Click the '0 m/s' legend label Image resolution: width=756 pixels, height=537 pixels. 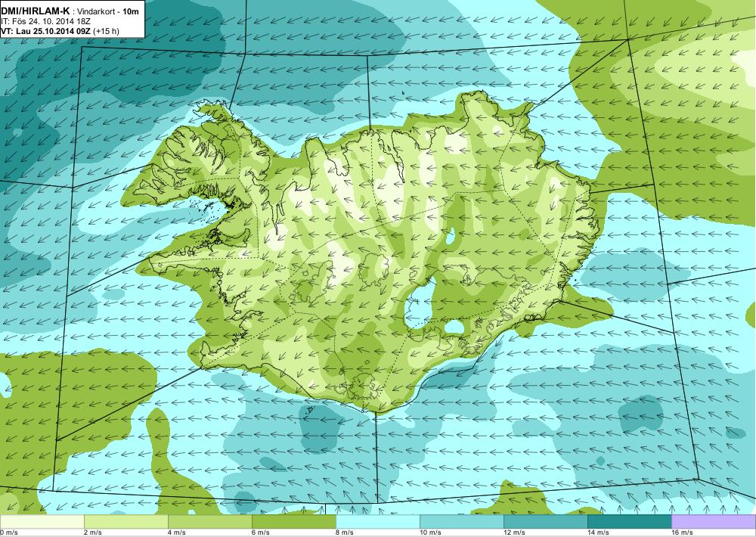point(8,532)
